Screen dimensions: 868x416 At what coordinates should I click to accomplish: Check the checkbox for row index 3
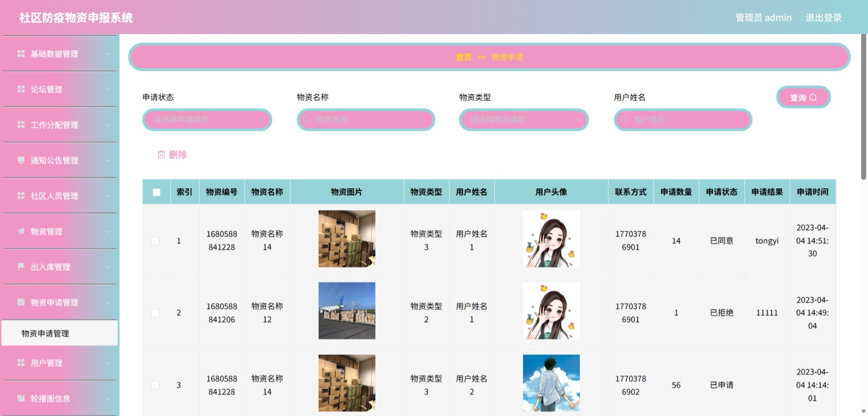[x=156, y=385]
